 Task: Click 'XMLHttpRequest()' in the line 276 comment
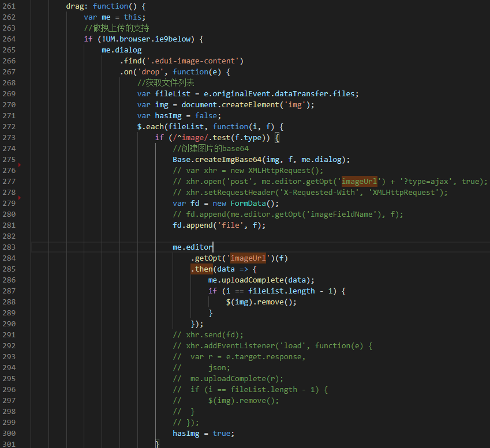tap(283, 171)
